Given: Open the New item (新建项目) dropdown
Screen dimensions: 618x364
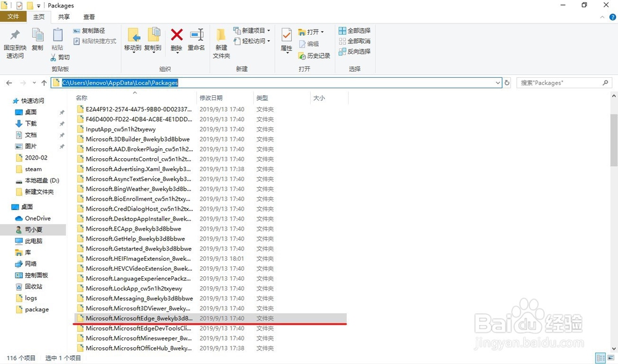Looking at the screenshot, I should 252,31.
